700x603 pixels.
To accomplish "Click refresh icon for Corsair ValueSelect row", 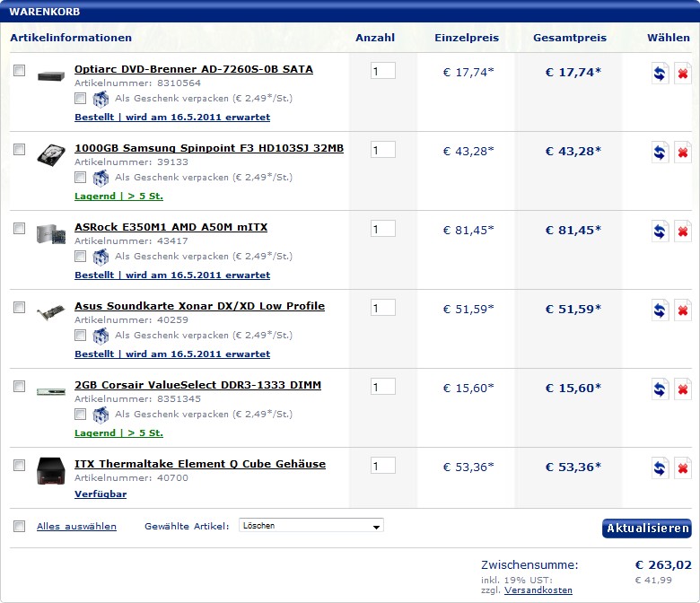I will tap(660, 389).
